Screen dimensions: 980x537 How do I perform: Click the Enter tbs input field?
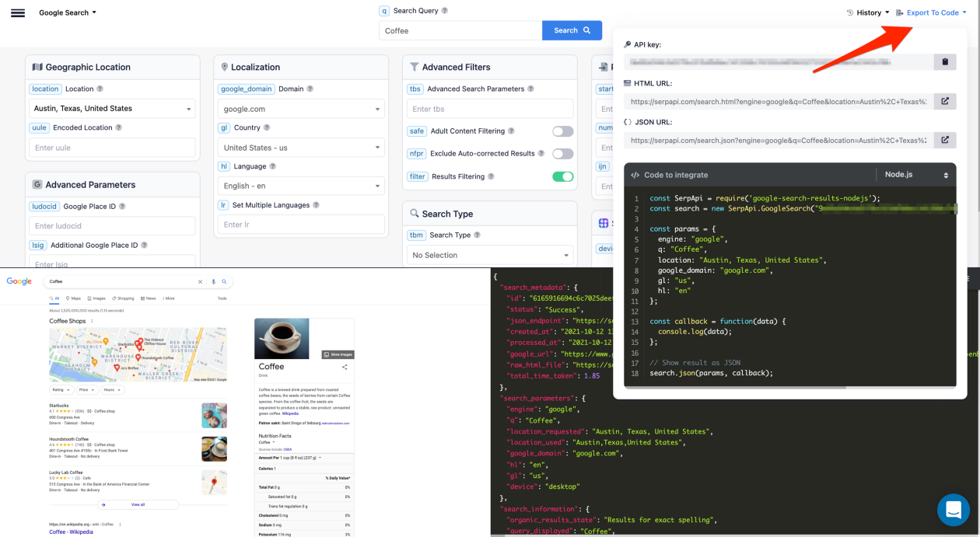point(490,109)
